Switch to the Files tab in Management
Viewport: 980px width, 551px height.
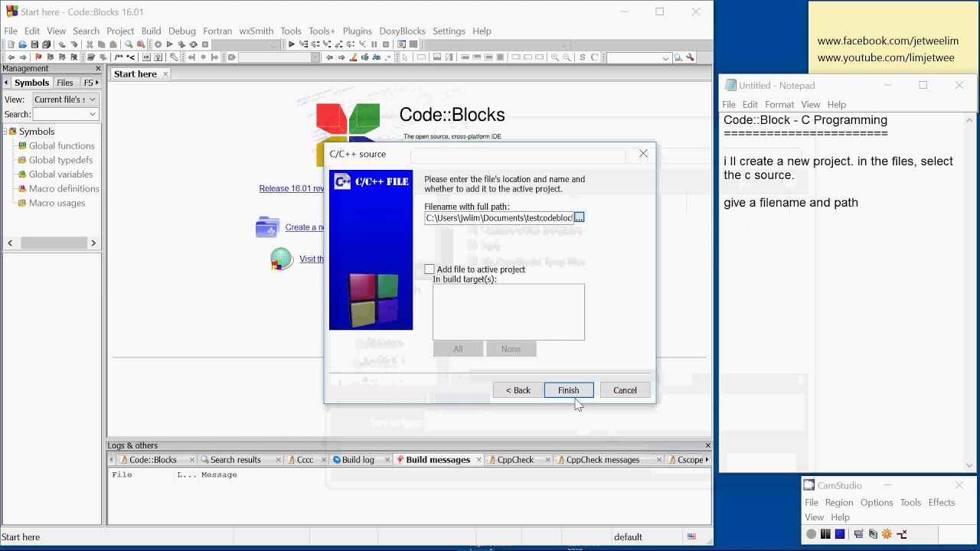pyautogui.click(x=65, y=83)
